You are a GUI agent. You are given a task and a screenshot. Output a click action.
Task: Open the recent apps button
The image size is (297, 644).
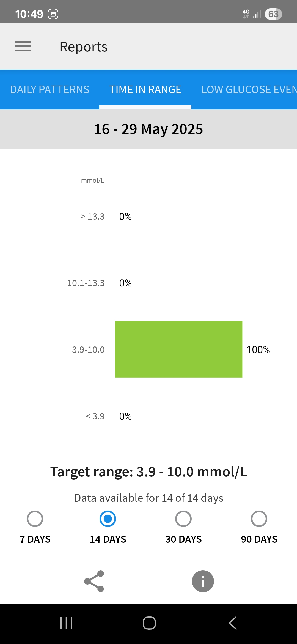[66, 623]
